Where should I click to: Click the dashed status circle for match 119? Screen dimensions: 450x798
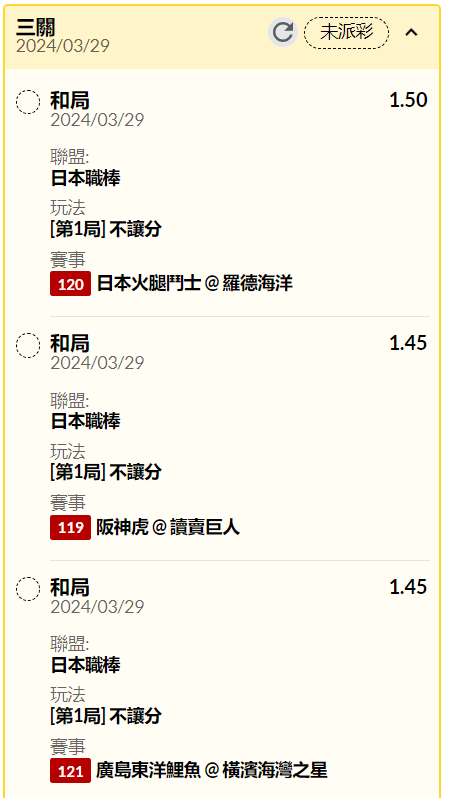click(x=28, y=346)
